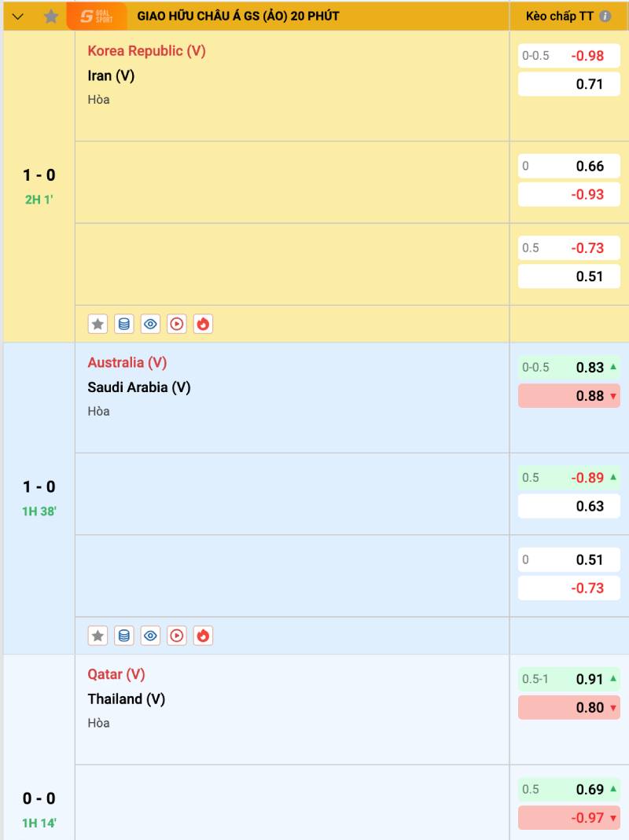Viewport: 629px width, 840px height.
Task: Pick the 0.91 handicap odds for Qatar
Action: pos(569,680)
